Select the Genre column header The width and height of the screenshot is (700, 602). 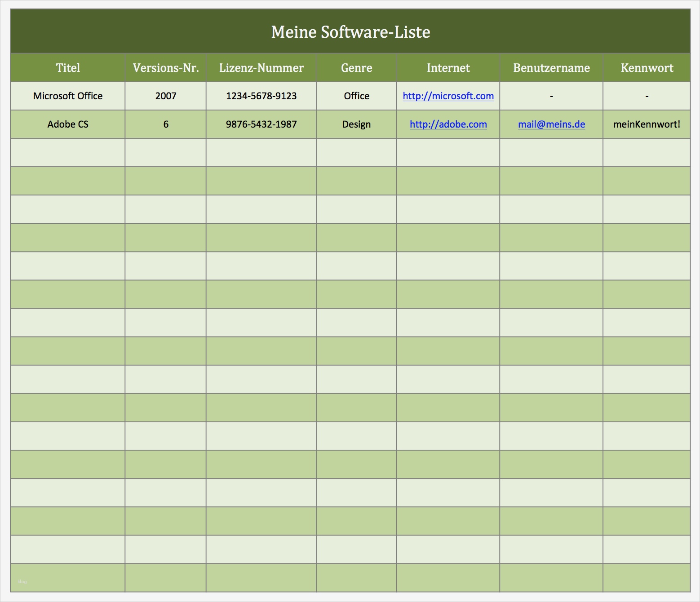coord(356,68)
